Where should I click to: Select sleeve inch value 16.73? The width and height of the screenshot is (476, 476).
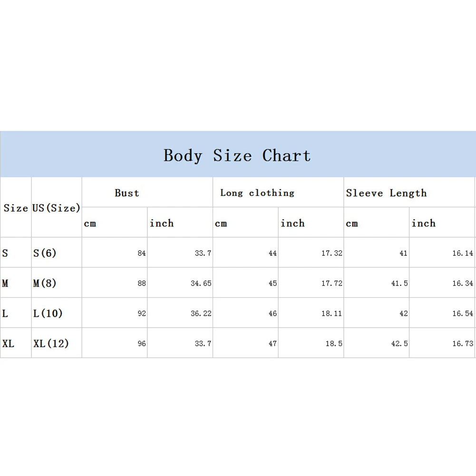pyautogui.click(x=463, y=343)
